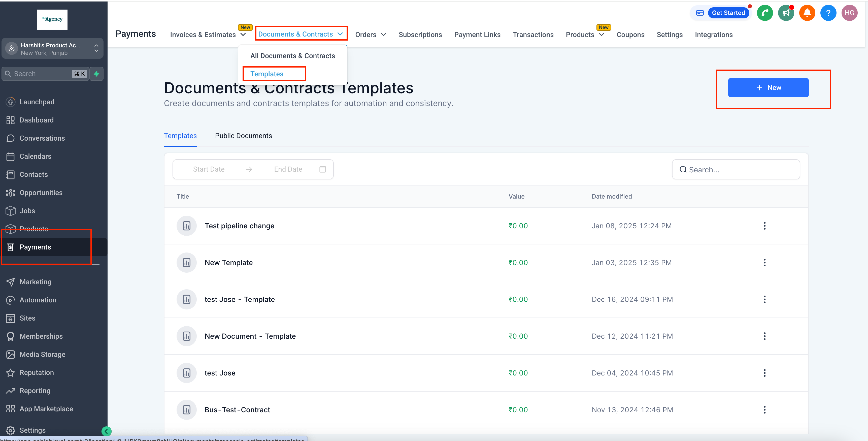The height and width of the screenshot is (441, 868).
Task: Open the account switcher Harshit's Product Ac...
Action: [52, 49]
